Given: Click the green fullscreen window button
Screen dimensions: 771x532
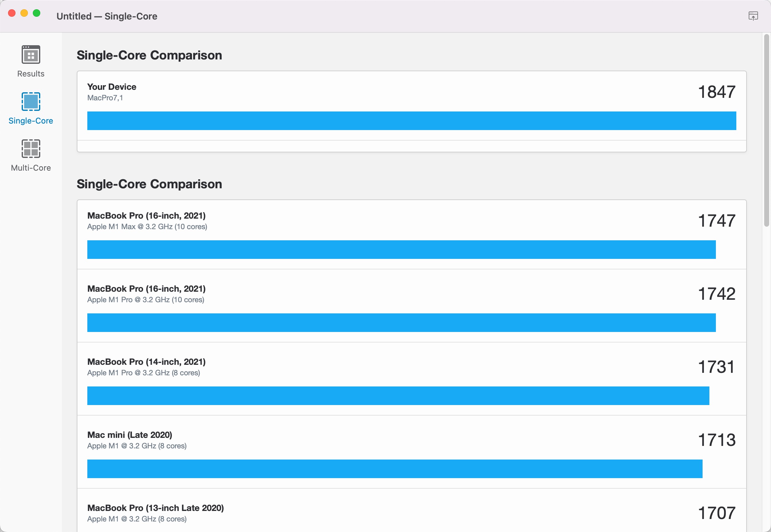Looking at the screenshot, I should 37,13.
